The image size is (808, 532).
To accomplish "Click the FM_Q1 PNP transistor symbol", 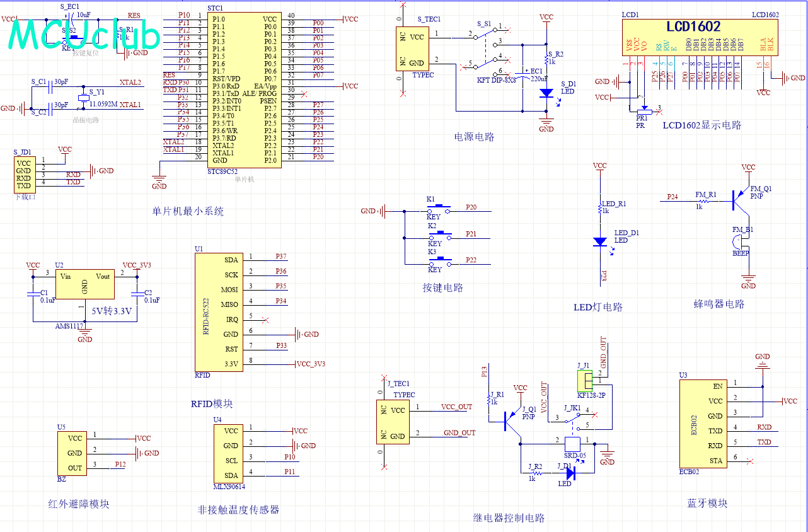I will click(x=740, y=200).
